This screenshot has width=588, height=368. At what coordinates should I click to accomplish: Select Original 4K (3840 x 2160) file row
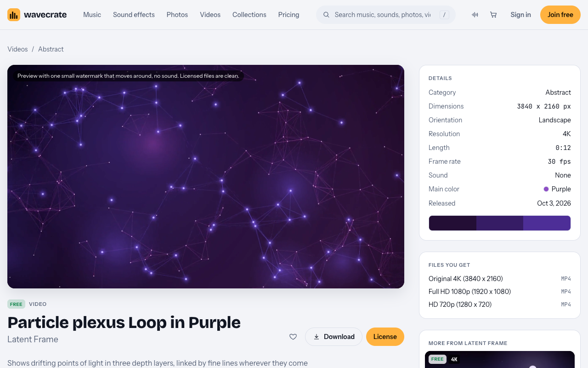click(x=500, y=279)
